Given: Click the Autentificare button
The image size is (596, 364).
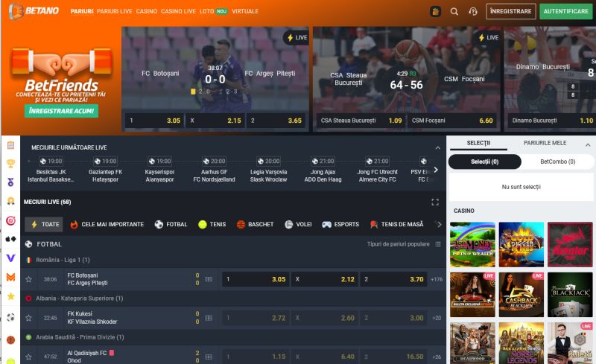Looking at the screenshot, I should [x=566, y=11].
